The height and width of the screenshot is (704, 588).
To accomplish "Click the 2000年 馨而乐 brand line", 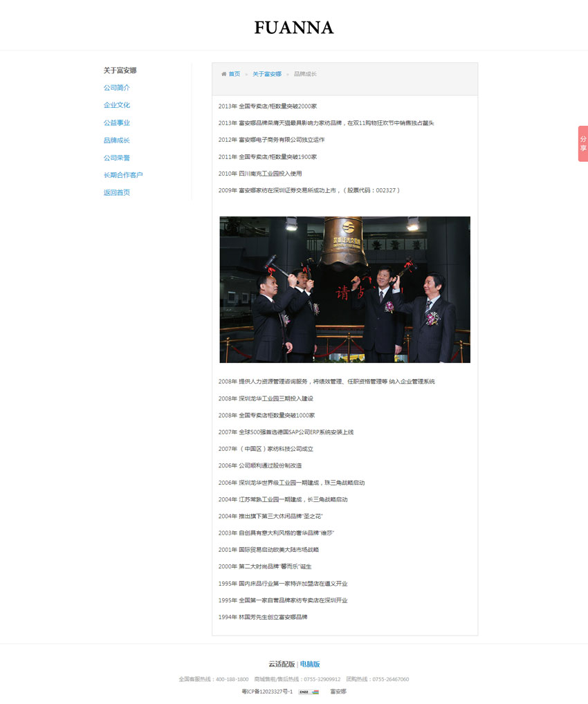I will click(265, 567).
